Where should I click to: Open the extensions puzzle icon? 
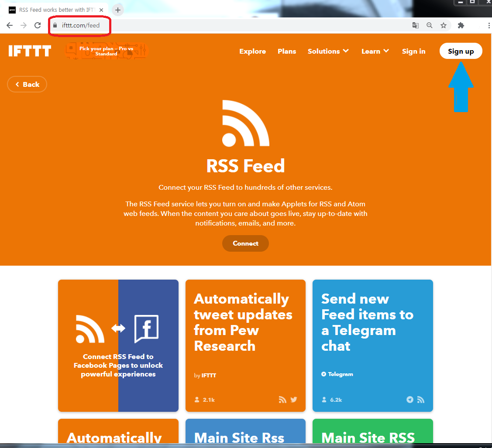[x=461, y=25]
